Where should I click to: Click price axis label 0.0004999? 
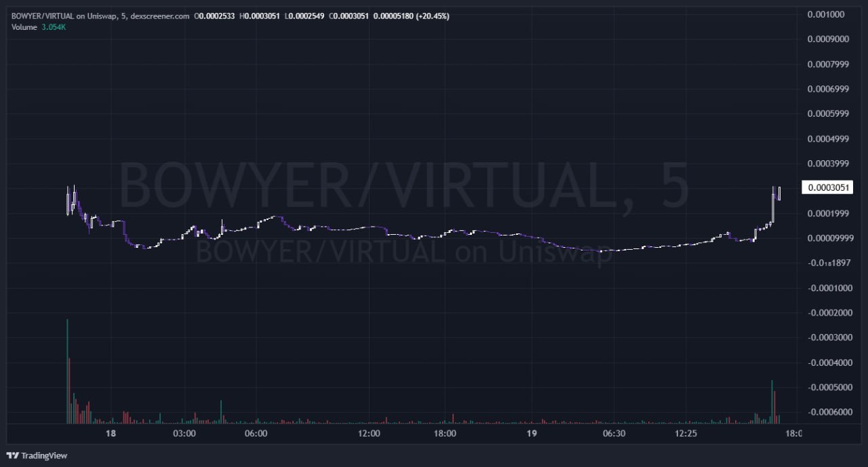[x=827, y=139]
